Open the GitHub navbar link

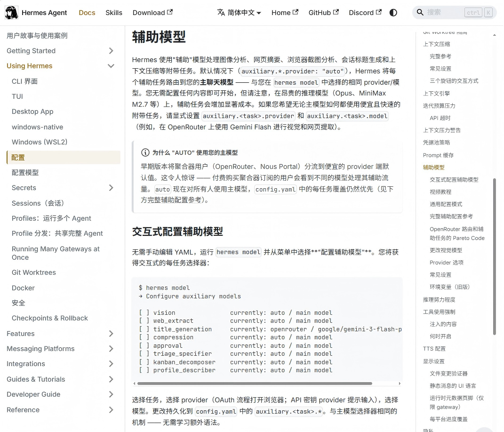pyautogui.click(x=323, y=13)
